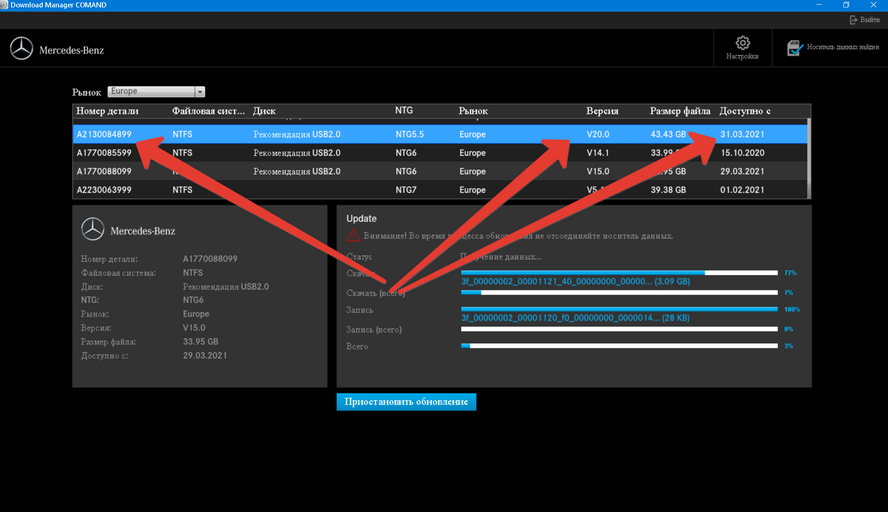Select row with part number A2130084899

439,134
